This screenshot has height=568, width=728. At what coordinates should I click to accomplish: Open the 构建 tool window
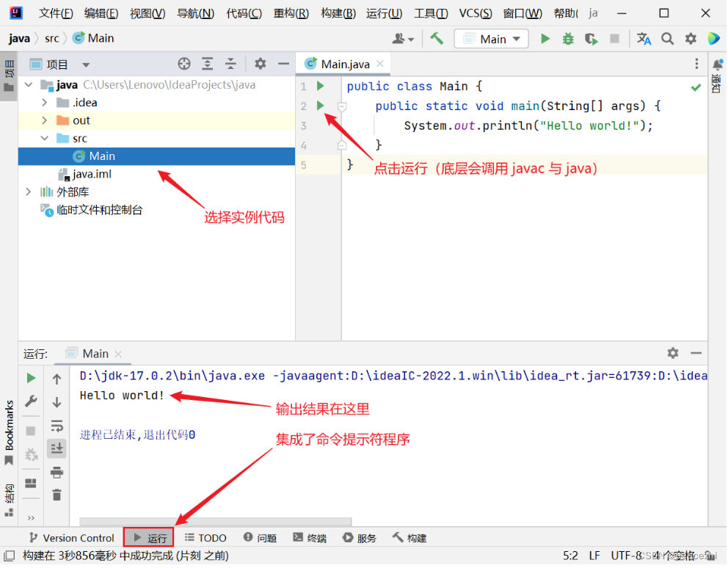[409, 538]
